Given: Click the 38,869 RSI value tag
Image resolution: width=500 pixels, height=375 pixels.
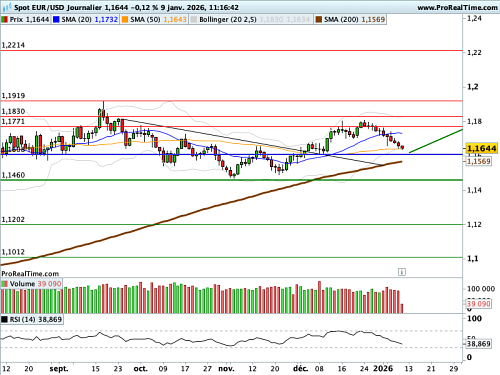Looking at the screenshot, I should pos(479,344).
